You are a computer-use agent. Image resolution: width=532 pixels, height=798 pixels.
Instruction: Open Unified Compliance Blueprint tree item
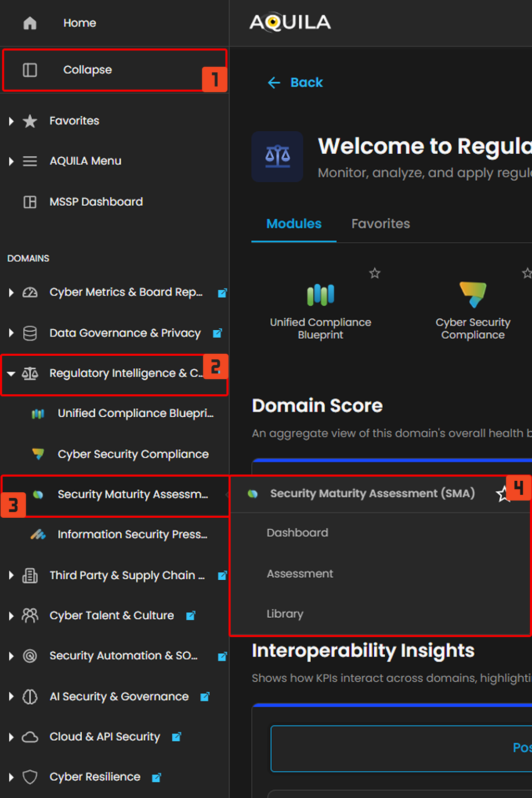136,414
